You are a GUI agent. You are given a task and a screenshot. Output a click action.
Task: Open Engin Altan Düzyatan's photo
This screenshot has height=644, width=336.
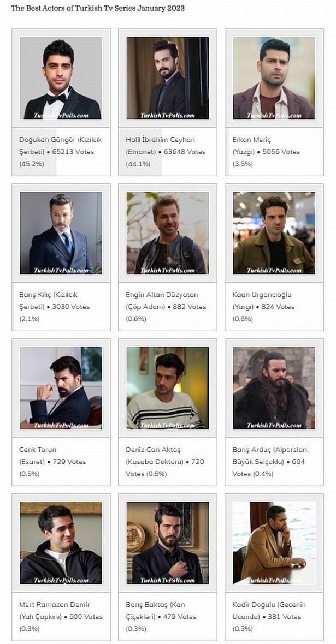click(x=167, y=233)
